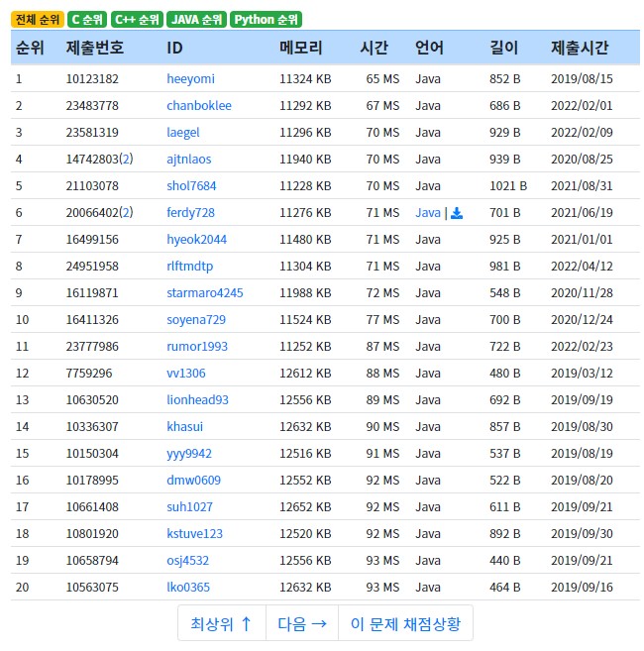Select the 전체 순위 tab

coord(38,20)
